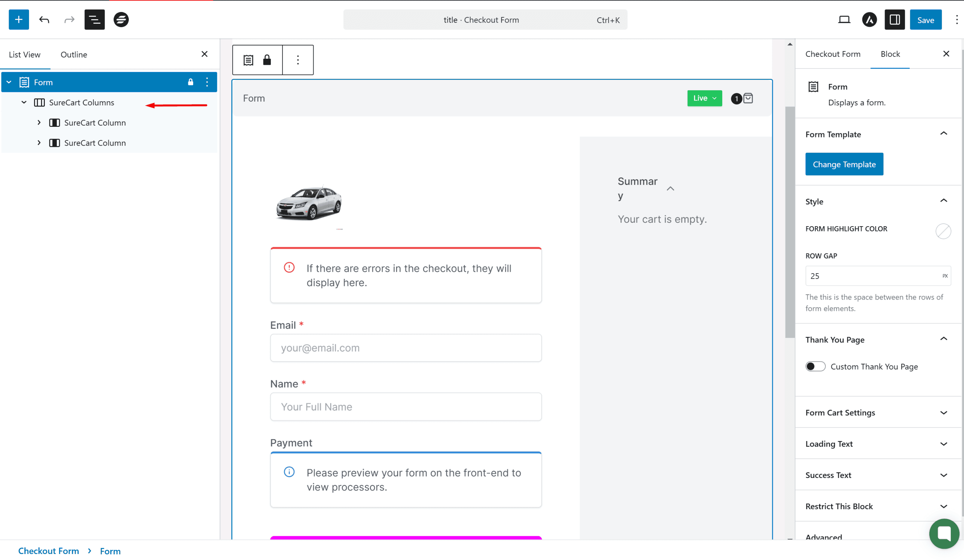Toggle the document overview list icon
This screenshot has height=560, width=964.
[95, 20]
